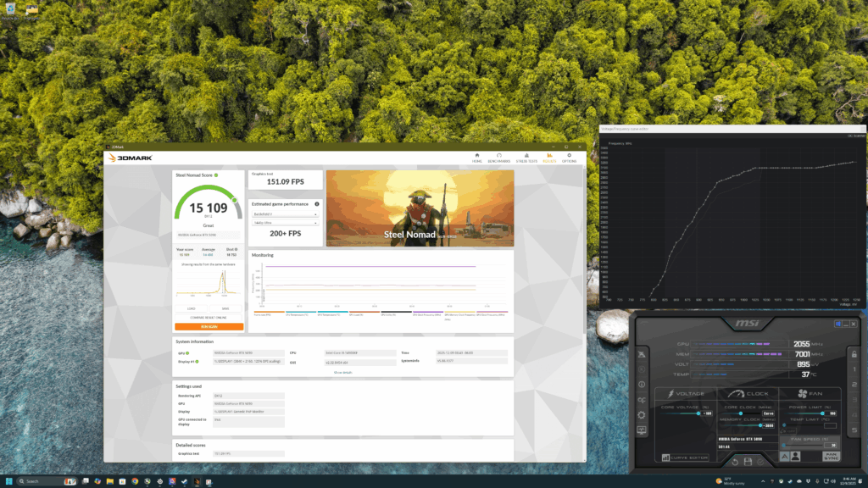Click the Core Clock Curve value field
This screenshot has height=488, width=868.
[768, 413]
